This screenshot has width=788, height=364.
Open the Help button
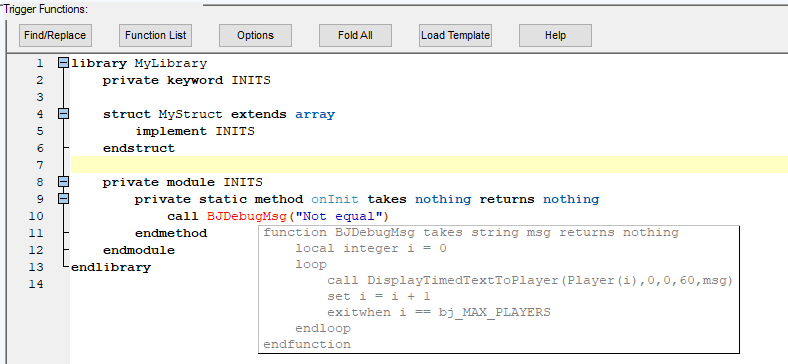coord(555,35)
